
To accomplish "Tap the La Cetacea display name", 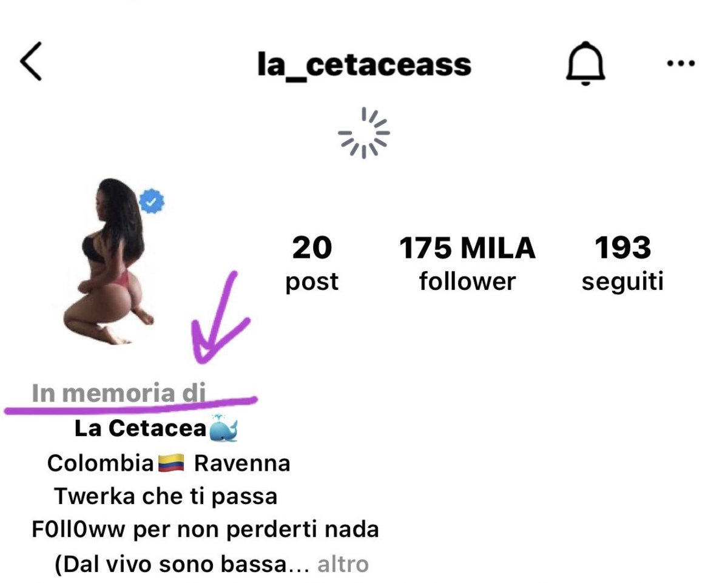I will click(x=140, y=428).
